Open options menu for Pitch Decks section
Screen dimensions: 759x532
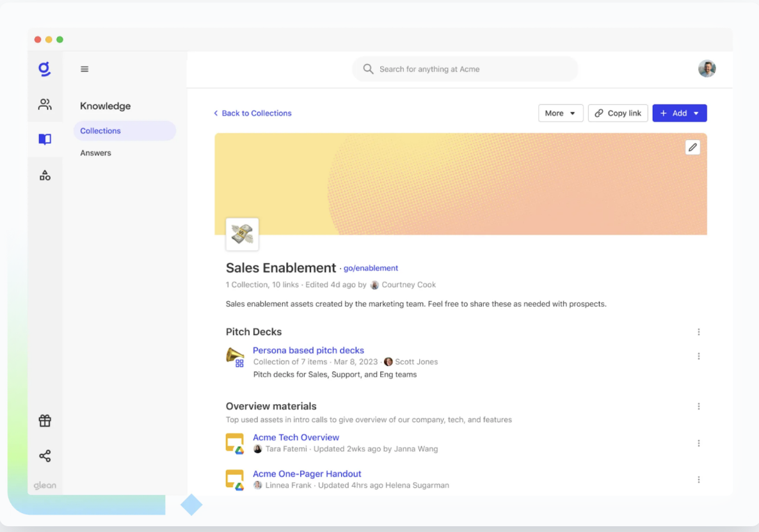click(698, 332)
